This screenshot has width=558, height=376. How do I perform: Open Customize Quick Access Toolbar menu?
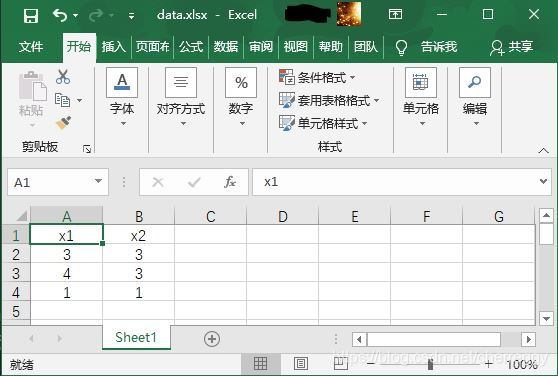pos(131,16)
